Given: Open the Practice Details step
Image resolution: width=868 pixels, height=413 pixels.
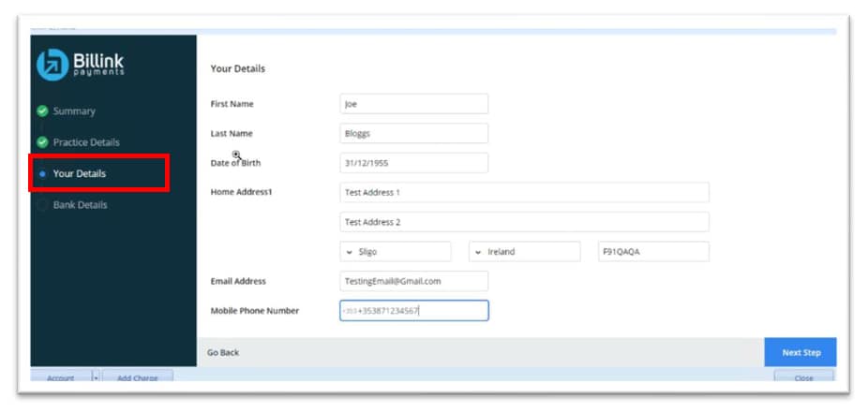Looking at the screenshot, I should (x=85, y=142).
